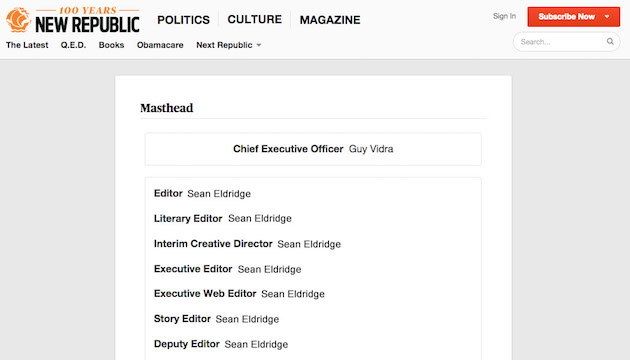This screenshot has height=360, width=630.
Task: Open the Magazine section
Action: pos(330,20)
